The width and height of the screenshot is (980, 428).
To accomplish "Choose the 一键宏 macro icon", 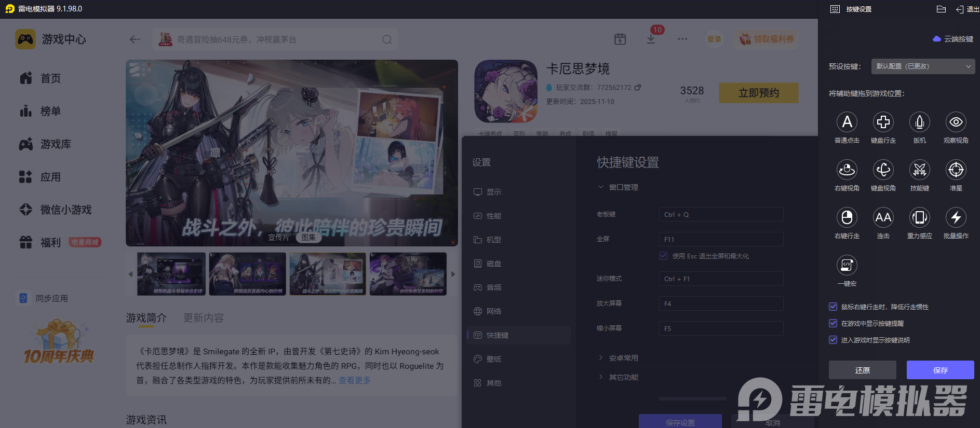I will (847, 266).
